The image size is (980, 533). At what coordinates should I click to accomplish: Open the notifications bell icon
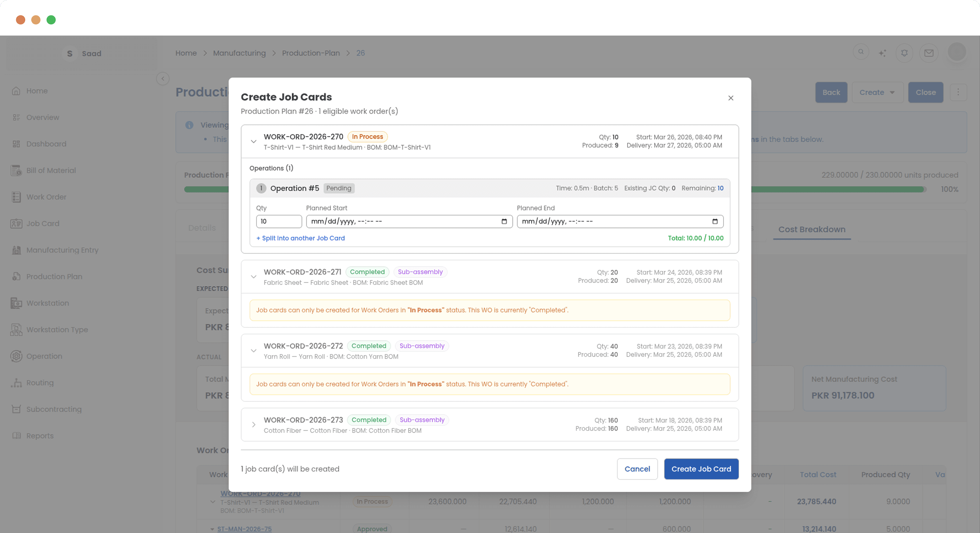(904, 53)
